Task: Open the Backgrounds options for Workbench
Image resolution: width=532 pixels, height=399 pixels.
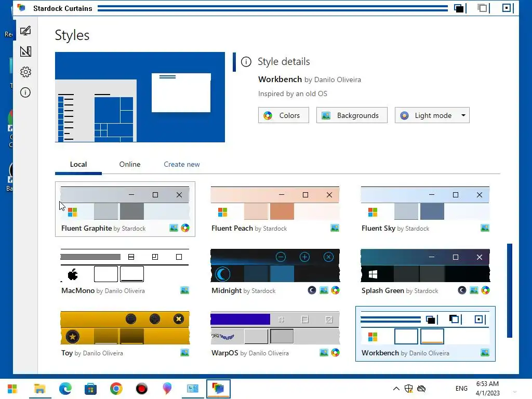Action: (352, 115)
